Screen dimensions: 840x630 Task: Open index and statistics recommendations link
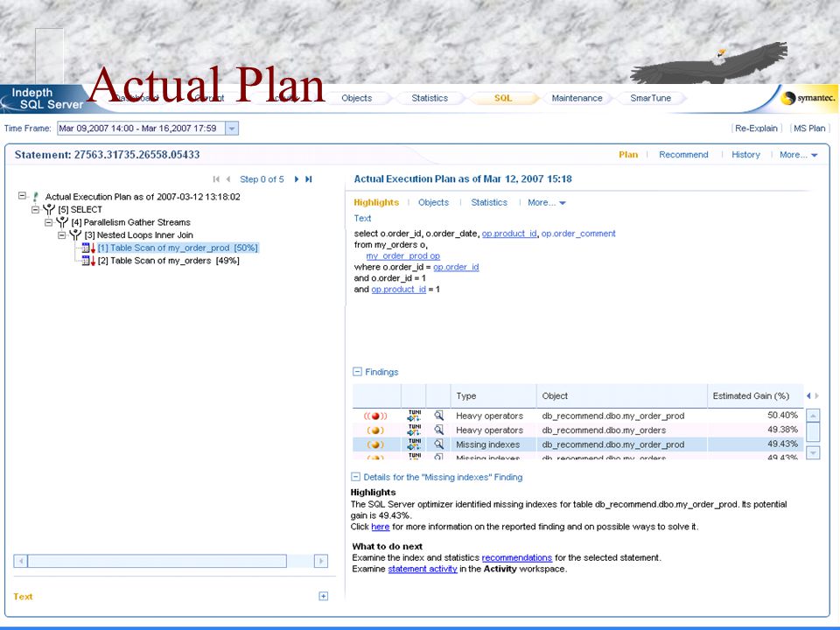[x=517, y=557]
